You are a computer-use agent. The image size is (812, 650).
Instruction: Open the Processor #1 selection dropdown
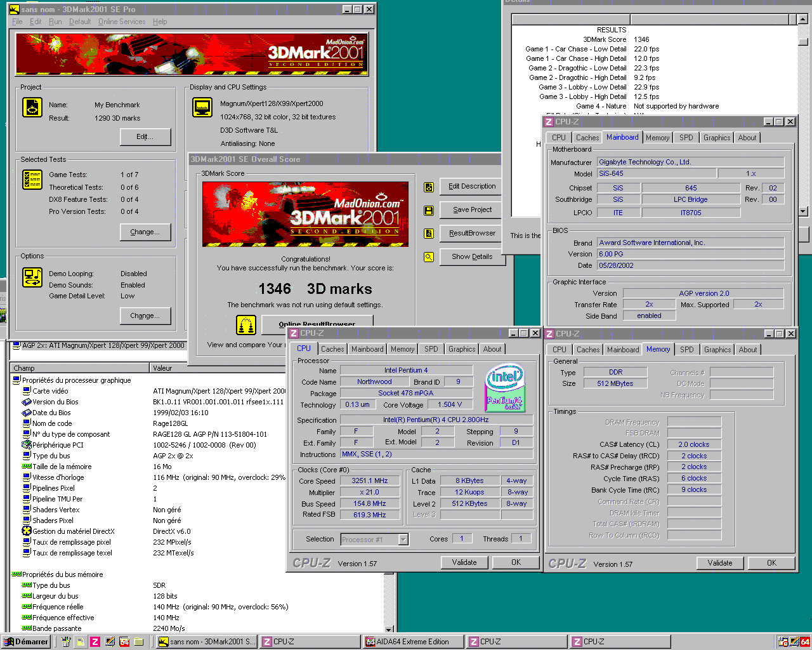pos(403,540)
